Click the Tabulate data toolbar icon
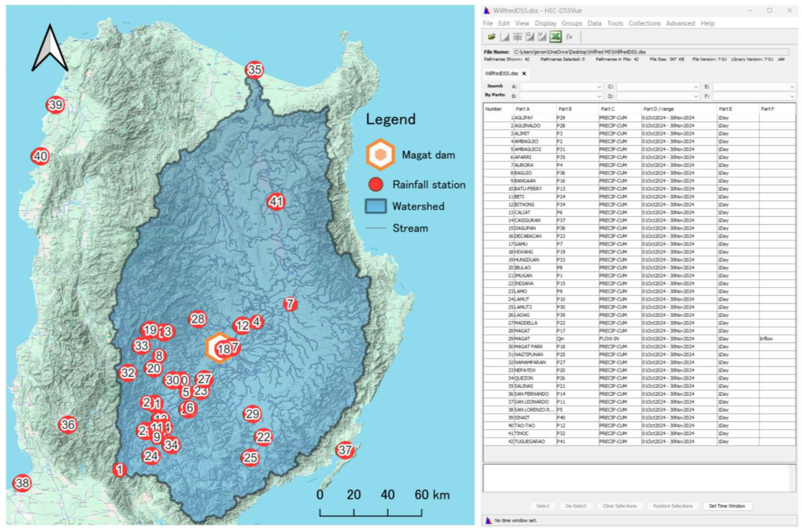The image size is (802, 532). pos(517,37)
